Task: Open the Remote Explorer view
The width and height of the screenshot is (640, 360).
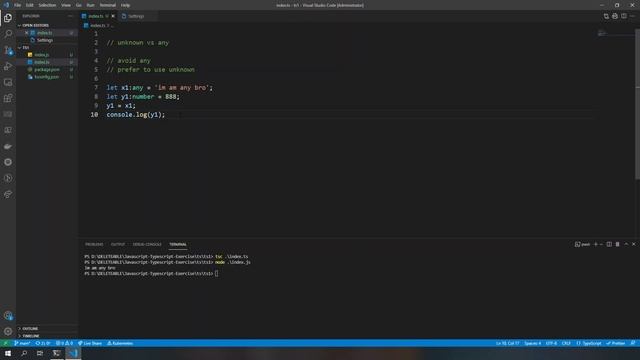Action: 8,82
